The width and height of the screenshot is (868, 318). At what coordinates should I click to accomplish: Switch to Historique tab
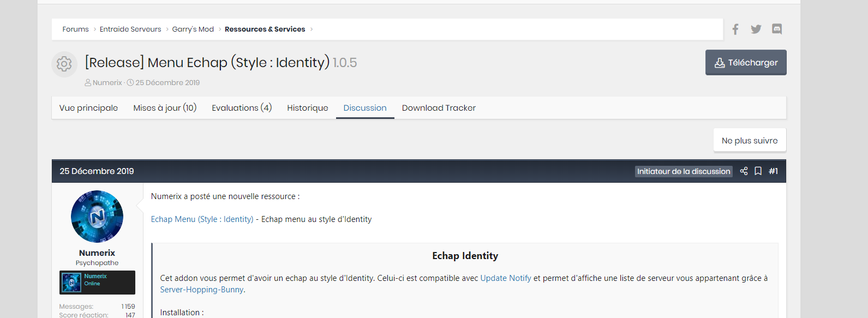(x=308, y=108)
